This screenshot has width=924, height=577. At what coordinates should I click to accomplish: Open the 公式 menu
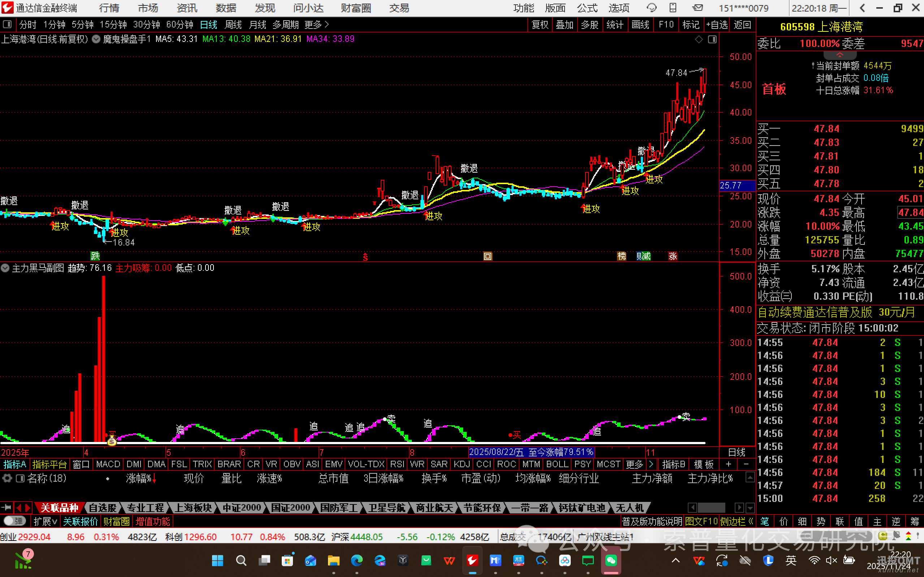(587, 8)
